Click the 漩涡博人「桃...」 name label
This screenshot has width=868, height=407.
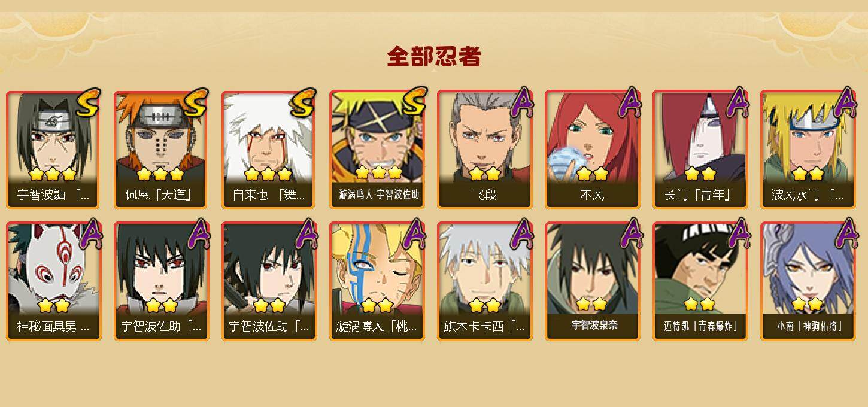coord(377,327)
